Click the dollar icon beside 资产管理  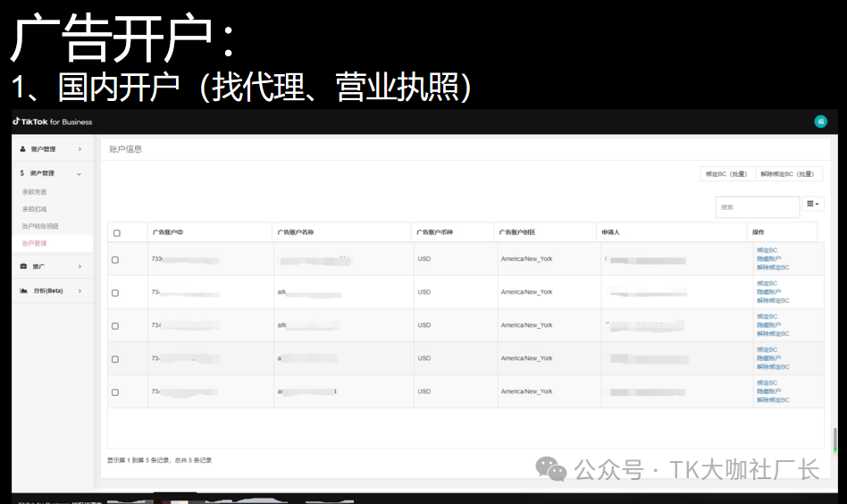coord(23,173)
